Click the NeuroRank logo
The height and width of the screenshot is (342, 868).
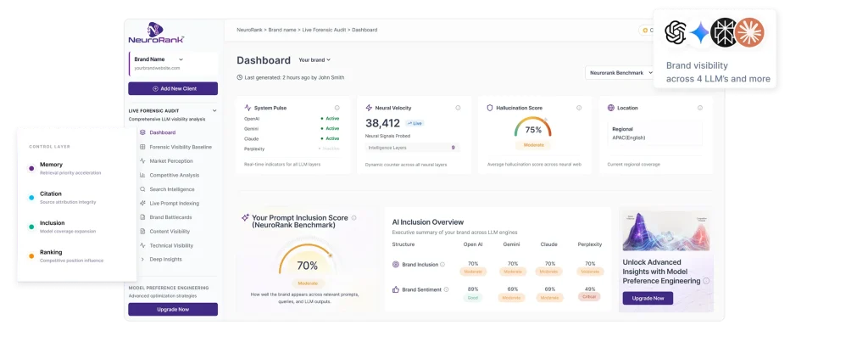[156, 33]
